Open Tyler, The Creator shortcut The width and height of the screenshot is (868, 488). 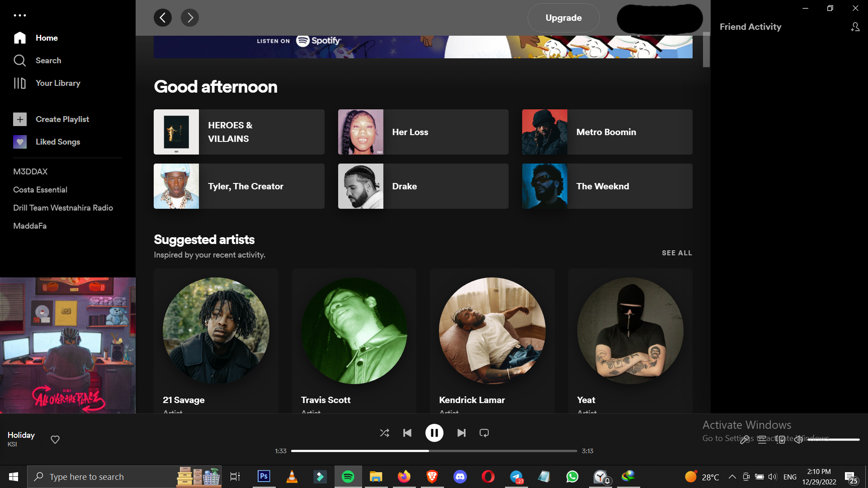pyautogui.click(x=239, y=186)
